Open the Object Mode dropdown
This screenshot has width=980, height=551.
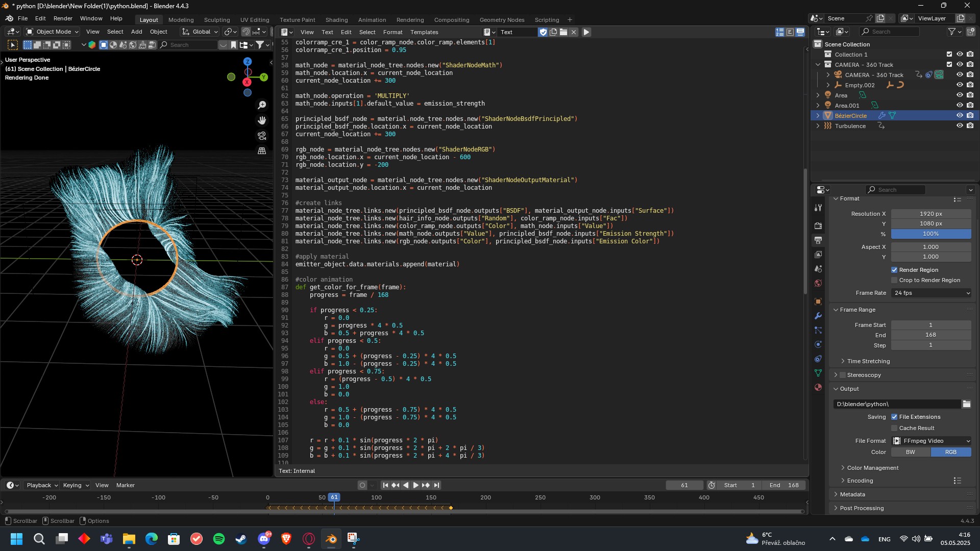tap(53, 32)
